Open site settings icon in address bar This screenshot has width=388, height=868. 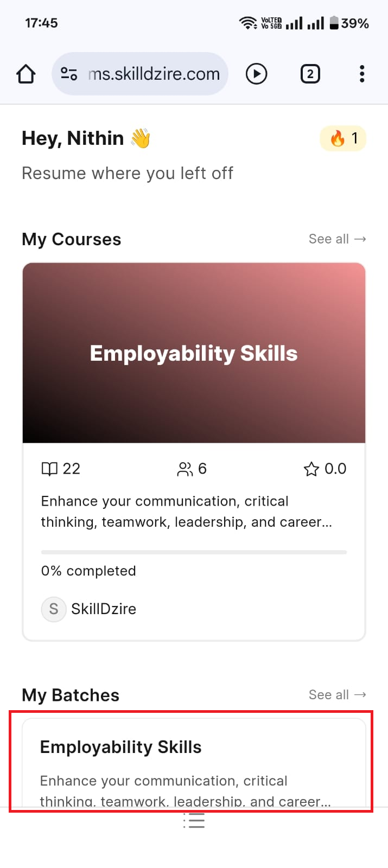tap(69, 74)
